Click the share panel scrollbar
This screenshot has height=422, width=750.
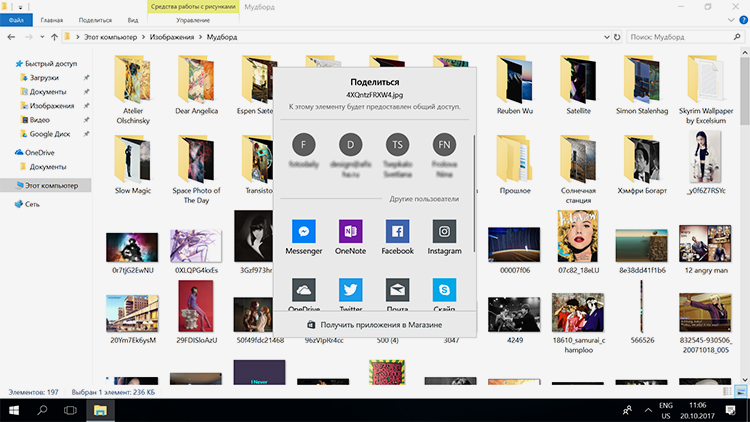(474, 193)
